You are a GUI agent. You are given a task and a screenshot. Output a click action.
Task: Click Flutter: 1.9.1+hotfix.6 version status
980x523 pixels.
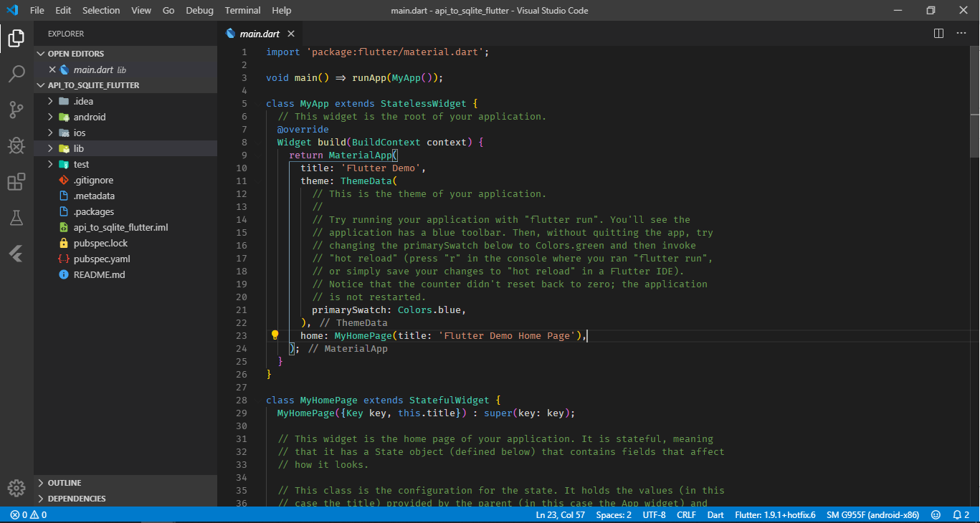pyautogui.click(x=775, y=514)
